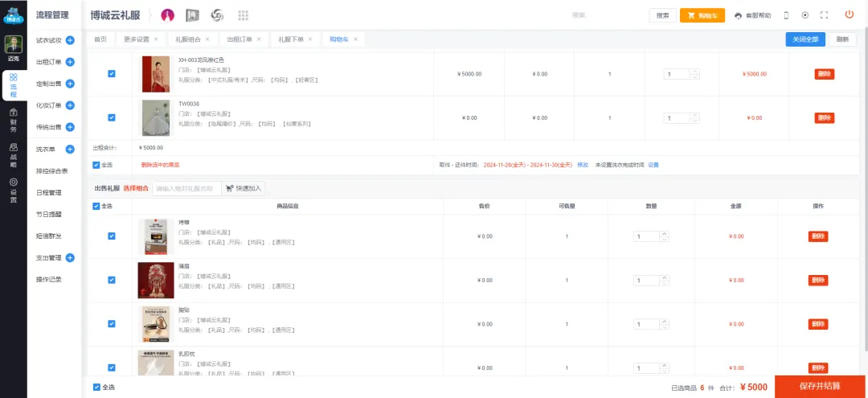Screen dimensions: 868x398
Task: Switch to the 出租订单 tab
Action: coord(239,39)
